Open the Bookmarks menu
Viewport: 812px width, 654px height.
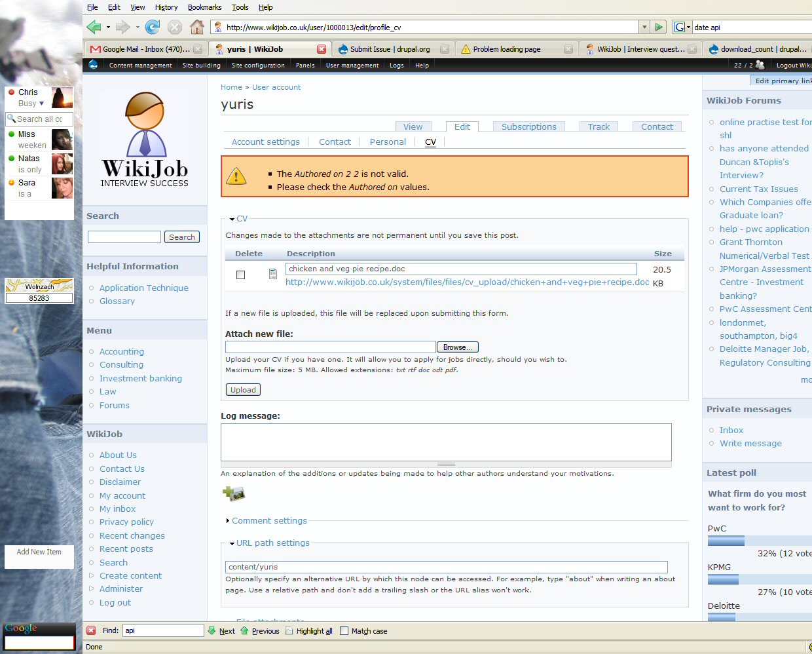tap(204, 7)
